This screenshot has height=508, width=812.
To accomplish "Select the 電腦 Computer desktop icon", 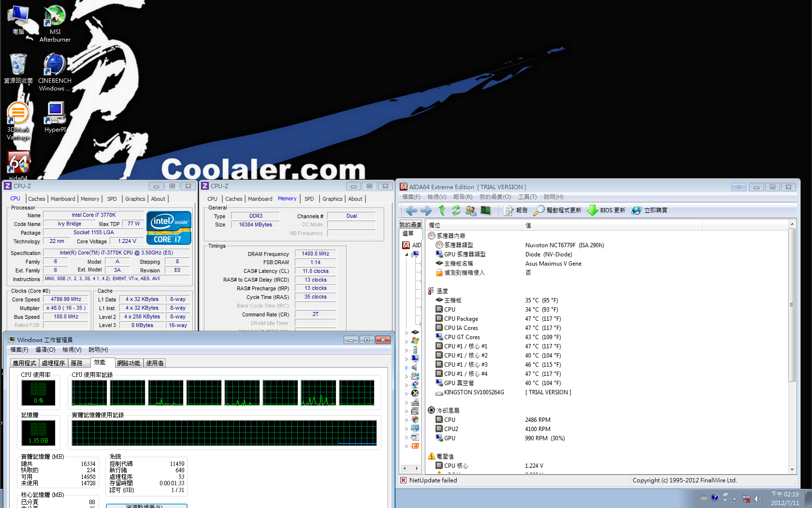I will 18,20.
